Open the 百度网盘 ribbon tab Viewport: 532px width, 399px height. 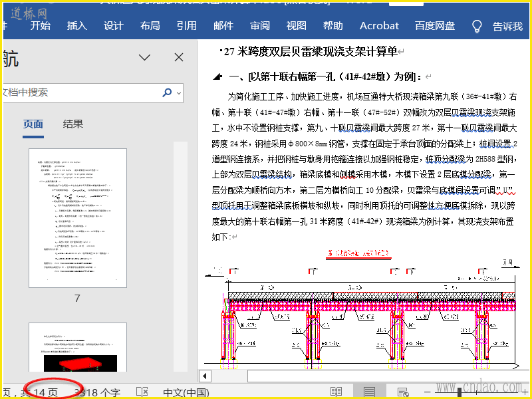435,26
